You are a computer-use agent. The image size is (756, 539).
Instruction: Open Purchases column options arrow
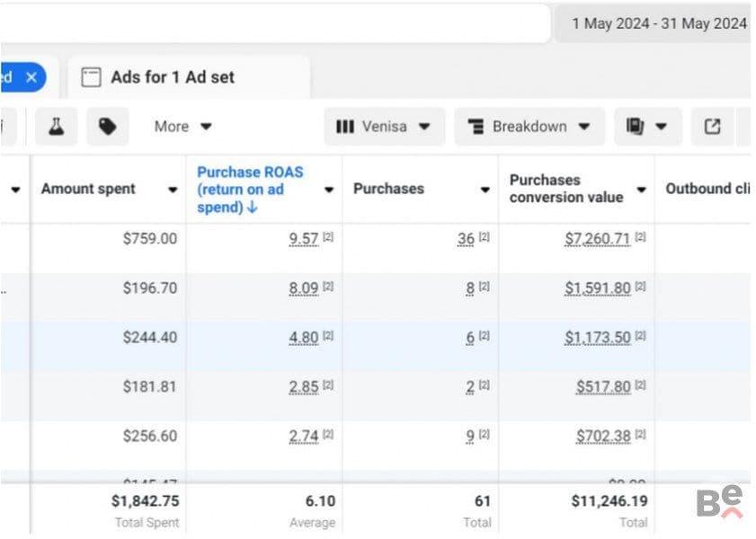[485, 190]
